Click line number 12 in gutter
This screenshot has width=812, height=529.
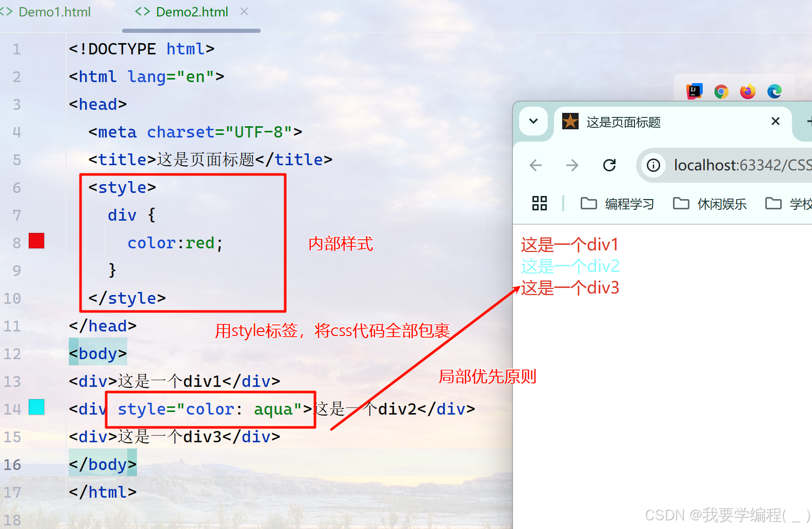click(12, 354)
